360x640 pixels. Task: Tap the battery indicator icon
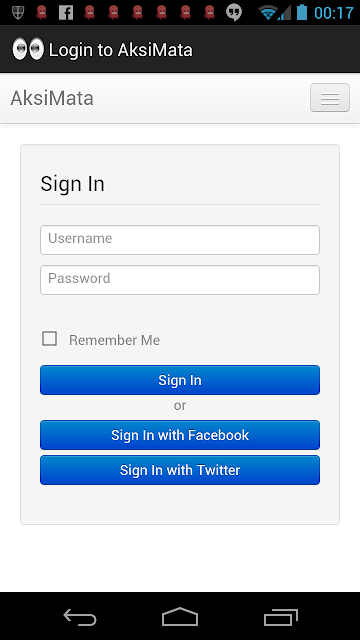(302, 12)
